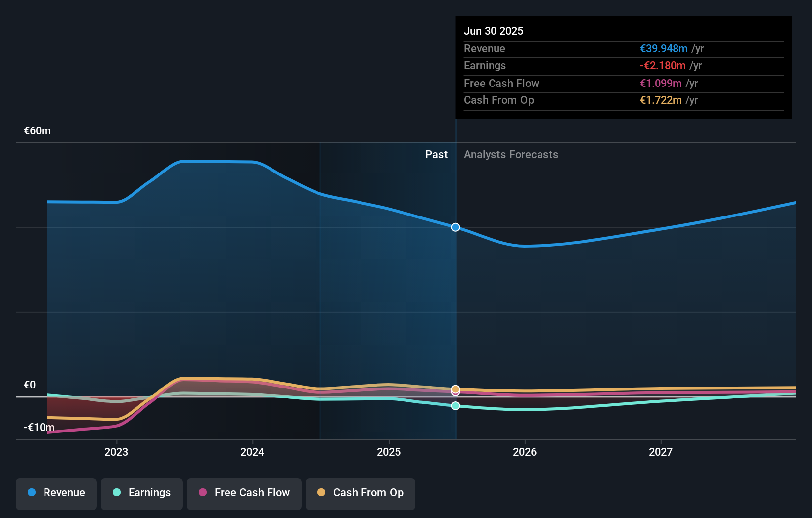Select the Revenue data point marker on the chart
This screenshot has height=518, width=812.
point(454,227)
